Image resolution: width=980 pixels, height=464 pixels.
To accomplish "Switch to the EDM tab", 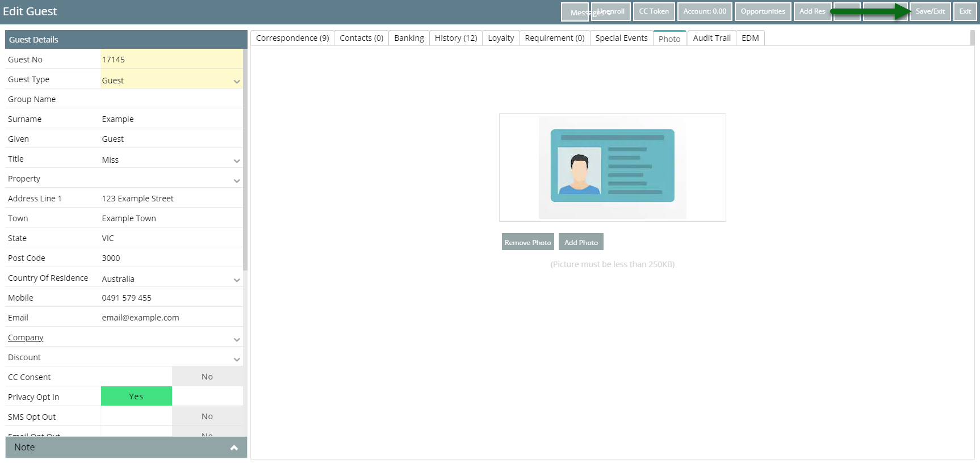I will coord(750,38).
